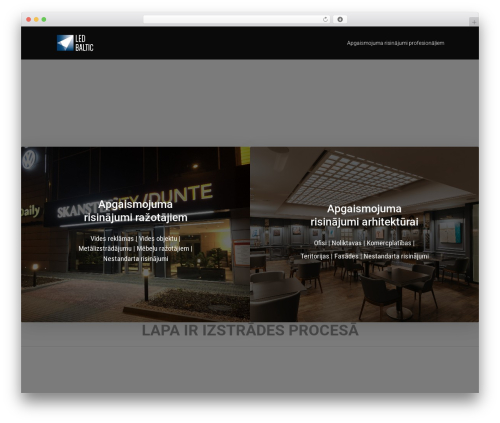Click the red close window button
This screenshot has width=500, height=423.
(29, 19)
